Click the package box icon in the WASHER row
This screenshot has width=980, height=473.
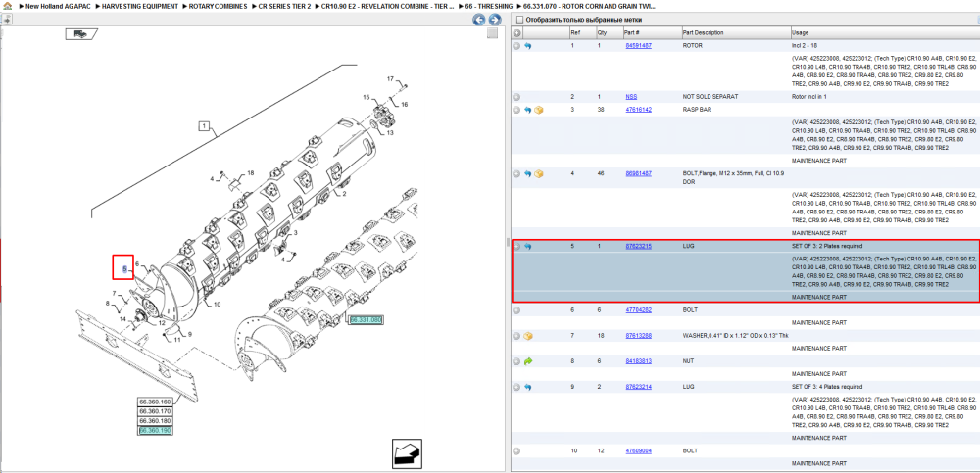pos(528,336)
